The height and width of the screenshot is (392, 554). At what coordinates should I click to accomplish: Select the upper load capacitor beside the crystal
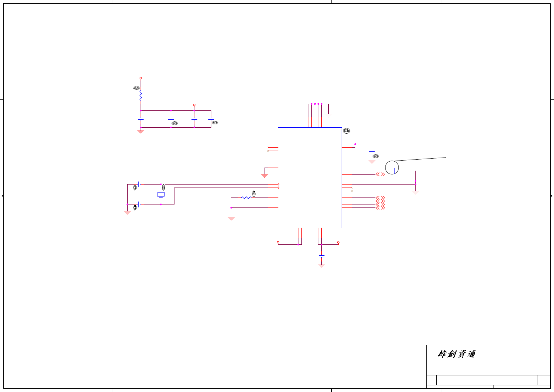coord(140,184)
